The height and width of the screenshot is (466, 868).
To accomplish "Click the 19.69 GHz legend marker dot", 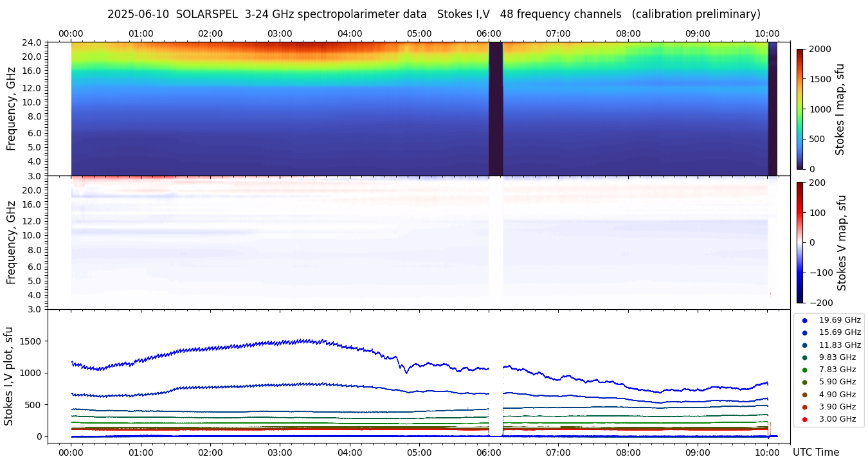I will click(804, 320).
